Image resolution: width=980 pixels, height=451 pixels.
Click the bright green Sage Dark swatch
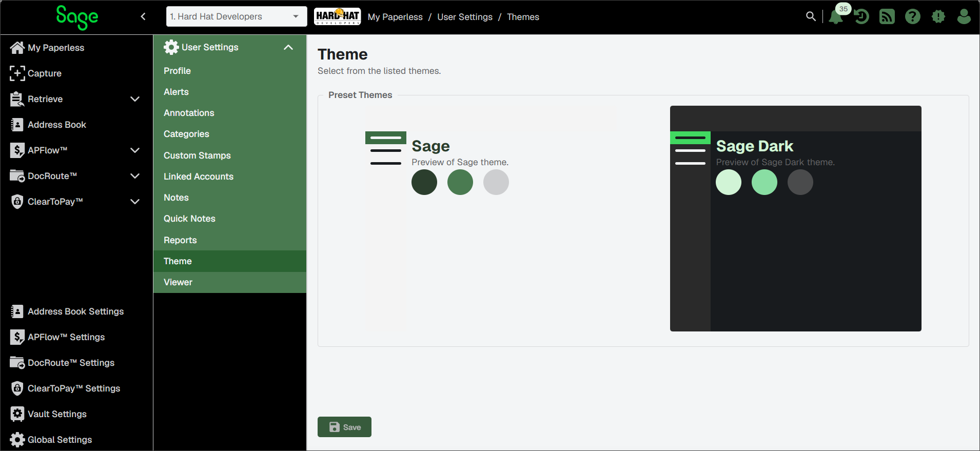(765, 182)
